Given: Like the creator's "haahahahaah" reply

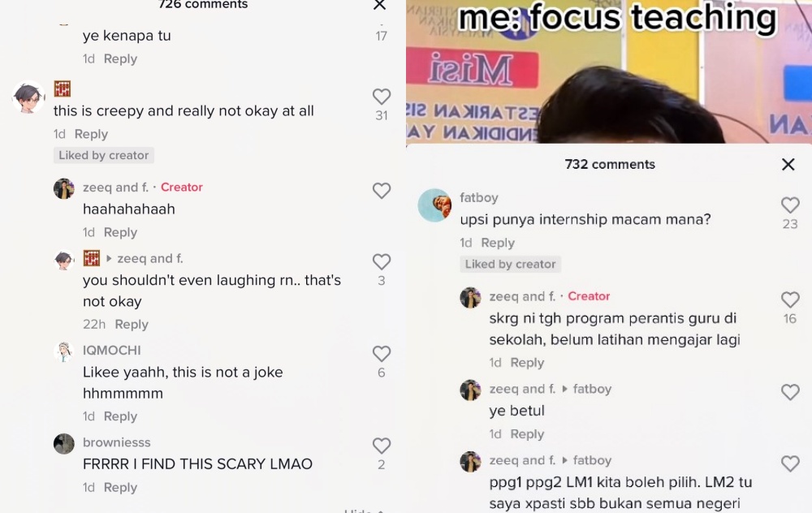Looking at the screenshot, I should pos(381,191).
